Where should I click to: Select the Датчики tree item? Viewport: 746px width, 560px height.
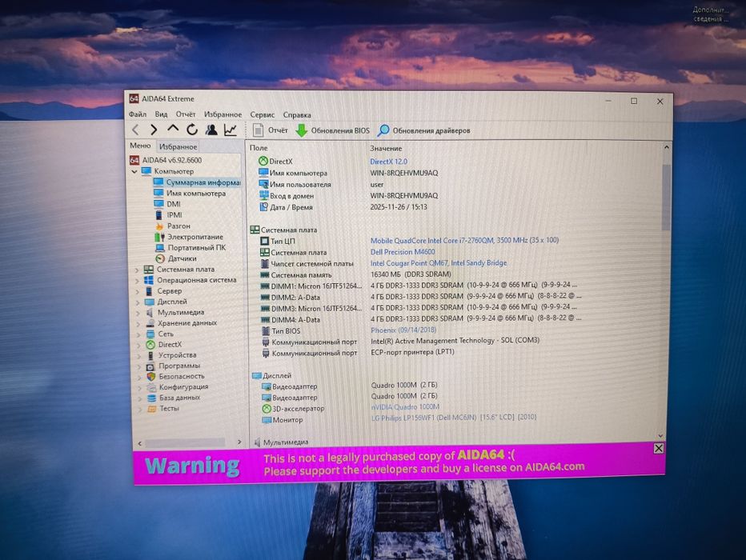pyautogui.click(x=177, y=258)
